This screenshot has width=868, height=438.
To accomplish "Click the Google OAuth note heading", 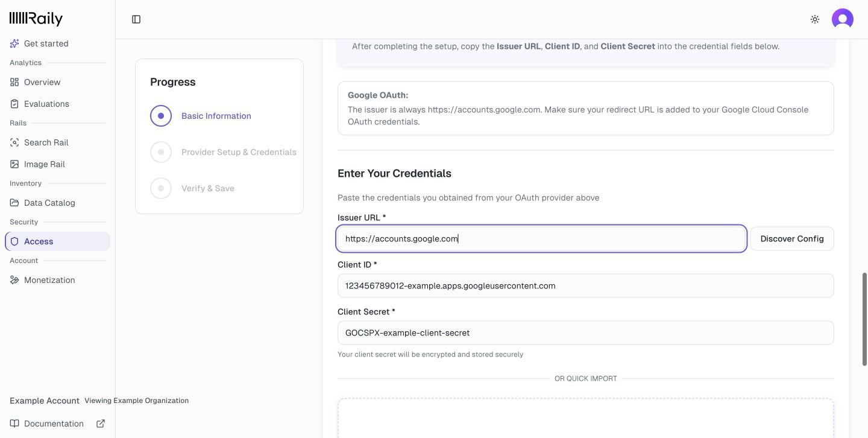I will pos(378,95).
